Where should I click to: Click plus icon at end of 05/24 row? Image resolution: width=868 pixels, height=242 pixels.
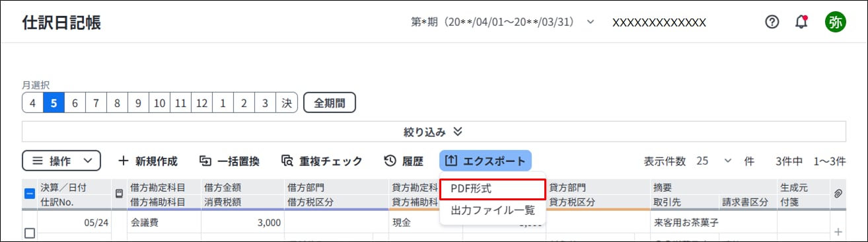coord(839,232)
